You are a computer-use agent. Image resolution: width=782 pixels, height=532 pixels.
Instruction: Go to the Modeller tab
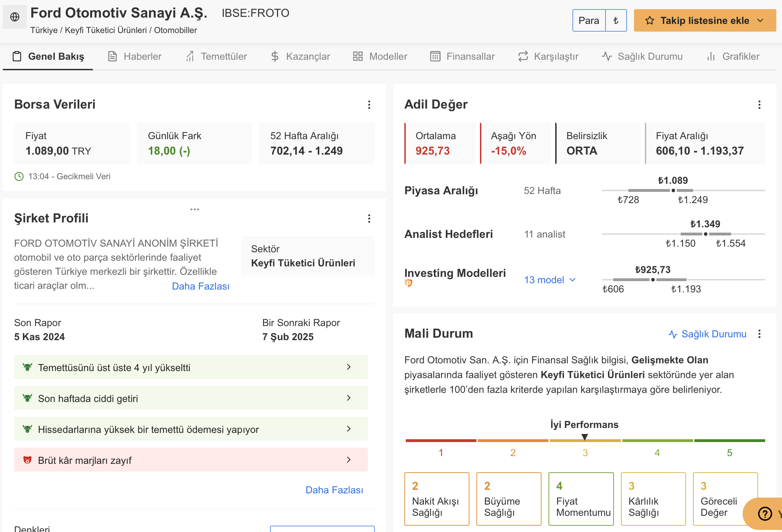pos(380,57)
